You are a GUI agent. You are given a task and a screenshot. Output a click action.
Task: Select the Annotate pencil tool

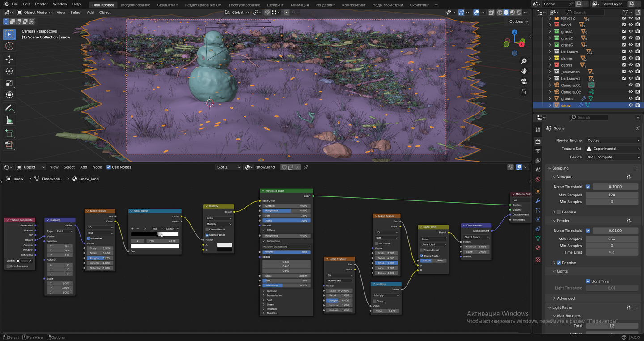click(x=9, y=108)
